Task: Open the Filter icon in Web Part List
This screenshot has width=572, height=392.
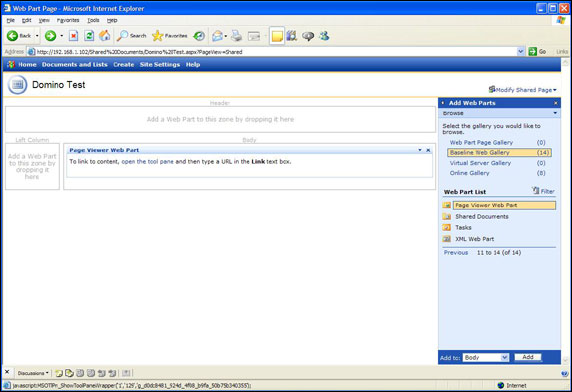Action: (x=536, y=190)
